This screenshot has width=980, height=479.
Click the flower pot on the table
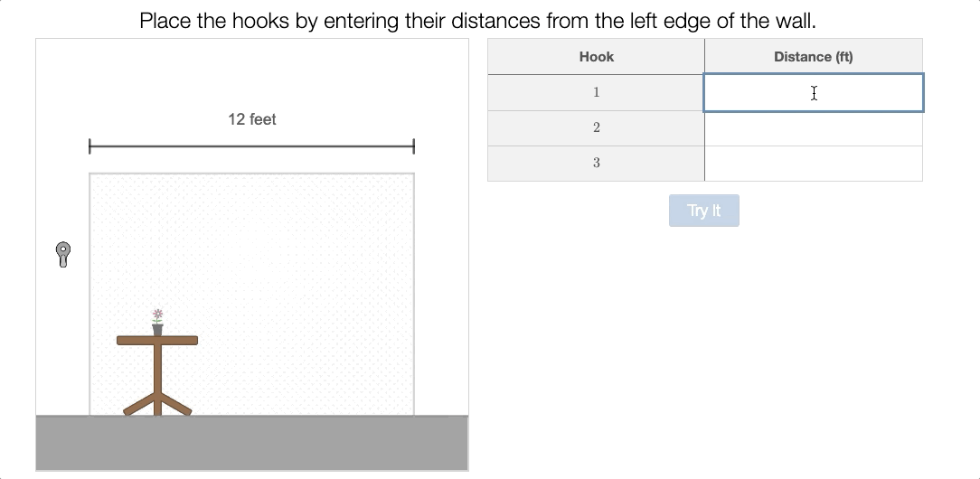click(157, 330)
